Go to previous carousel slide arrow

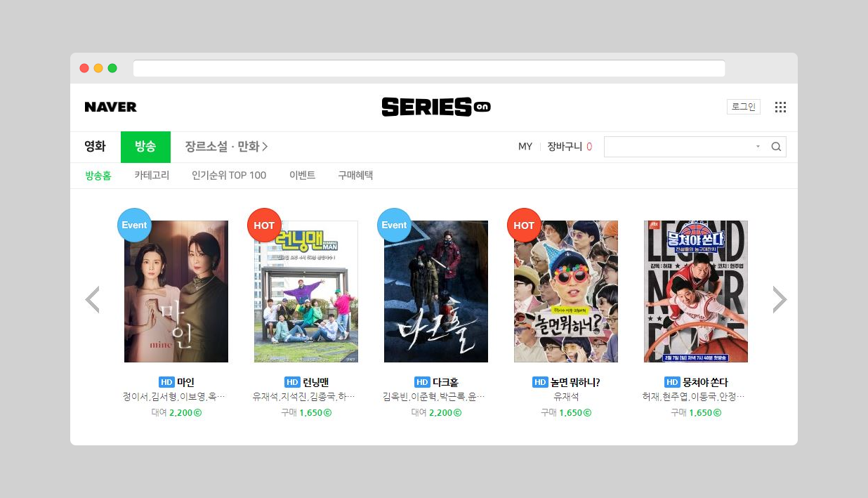click(92, 299)
